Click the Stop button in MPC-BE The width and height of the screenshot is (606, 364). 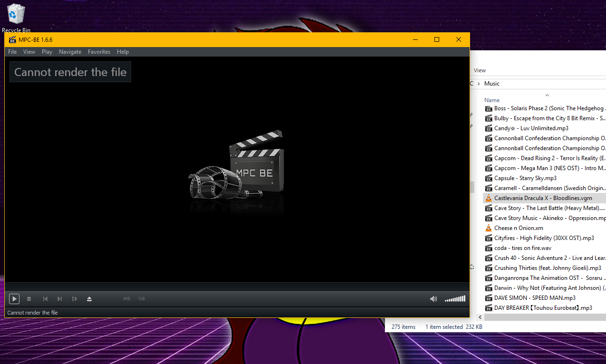[29, 299]
